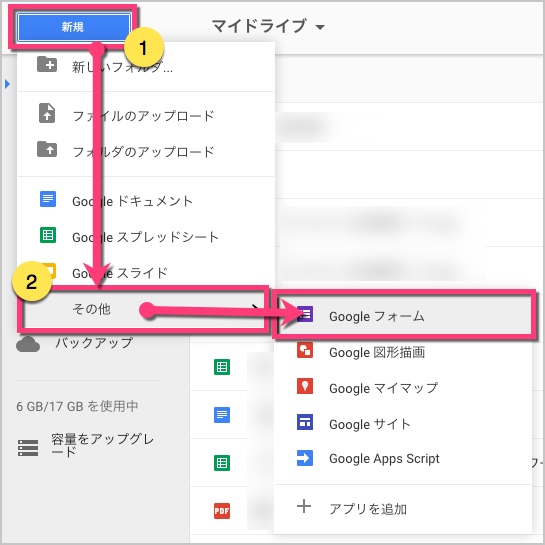The width and height of the screenshot is (545, 545).
Task: Click the blue 新規 button
Action: 73,27
